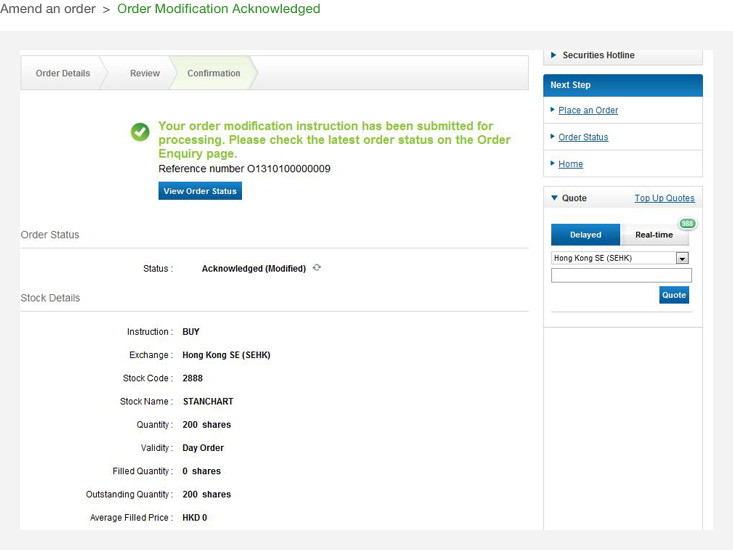The width and height of the screenshot is (733, 550).
Task: Click the green success checkmark icon
Action: [140, 132]
